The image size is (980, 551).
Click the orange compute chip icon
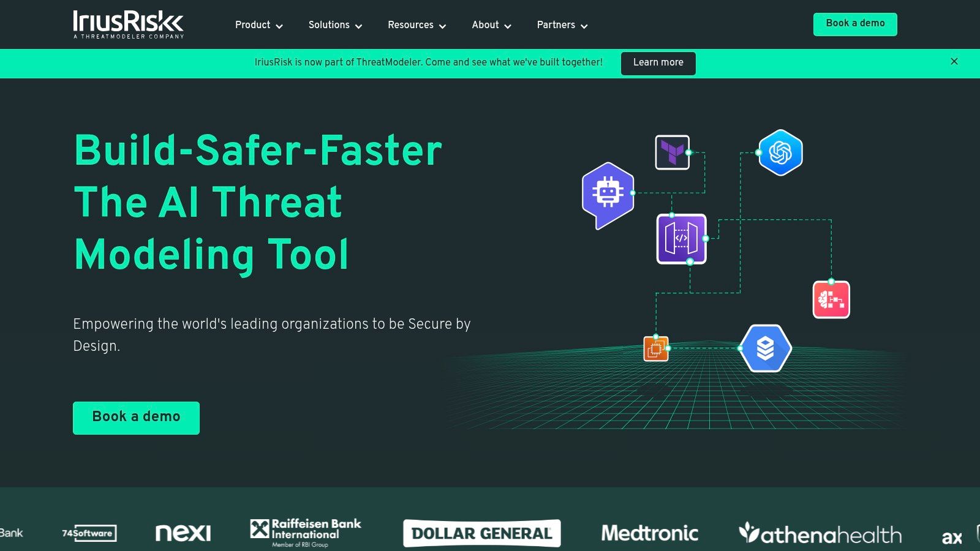coord(655,349)
